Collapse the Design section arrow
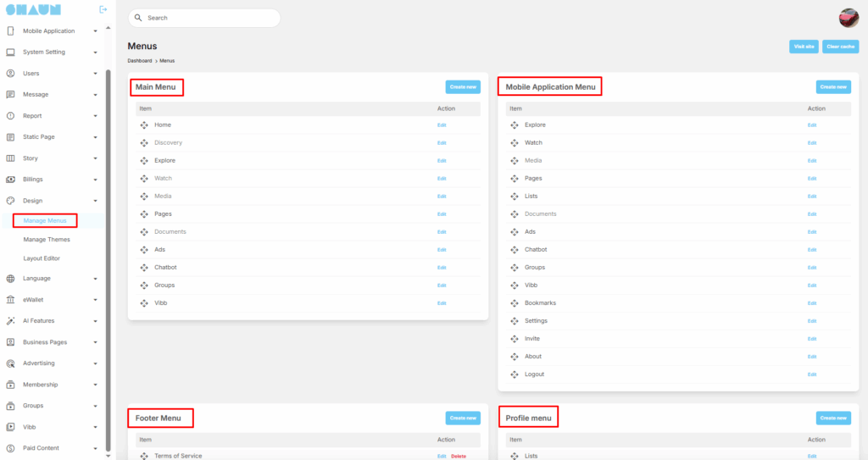The width and height of the screenshot is (868, 460). (x=95, y=201)
